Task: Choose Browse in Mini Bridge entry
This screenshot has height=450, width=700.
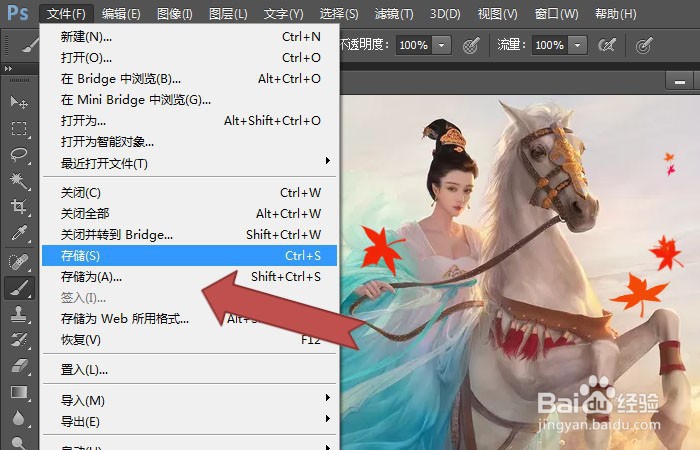Action: [190, 100]
